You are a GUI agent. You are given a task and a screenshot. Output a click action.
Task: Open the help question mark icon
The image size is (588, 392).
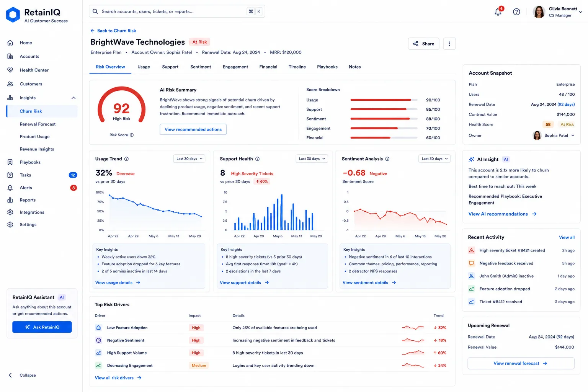pos(516,12)
